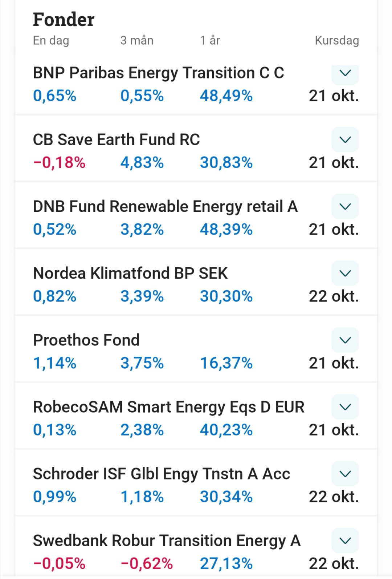This screenshot has width=392, height=579.
Task: Open RobecoSAM Smart Energy Eqs D EUR
Action: (x=168, y=407)
